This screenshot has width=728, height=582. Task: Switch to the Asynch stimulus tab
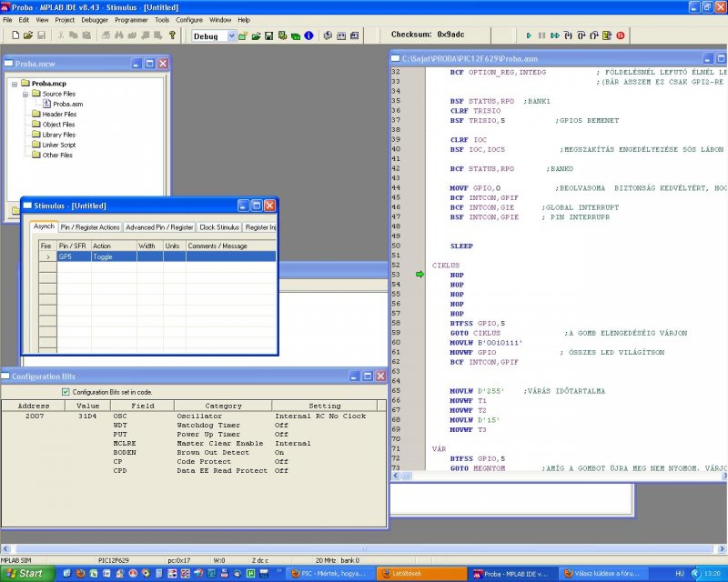tap(44, 226)
